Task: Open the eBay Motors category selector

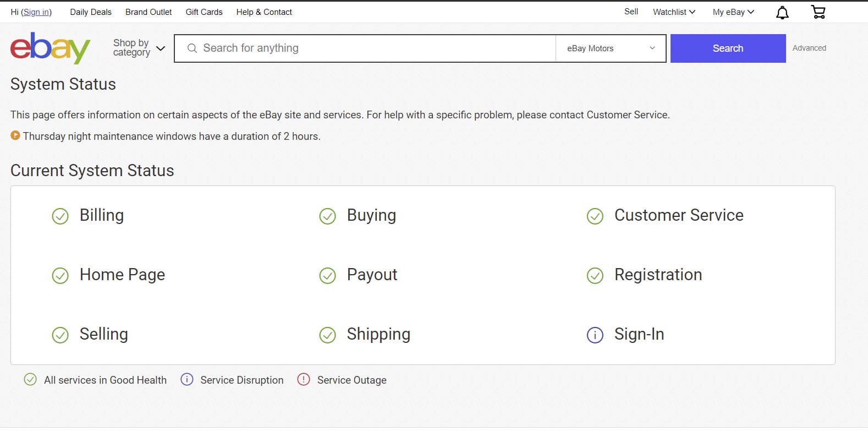Action: coord(611,48)
